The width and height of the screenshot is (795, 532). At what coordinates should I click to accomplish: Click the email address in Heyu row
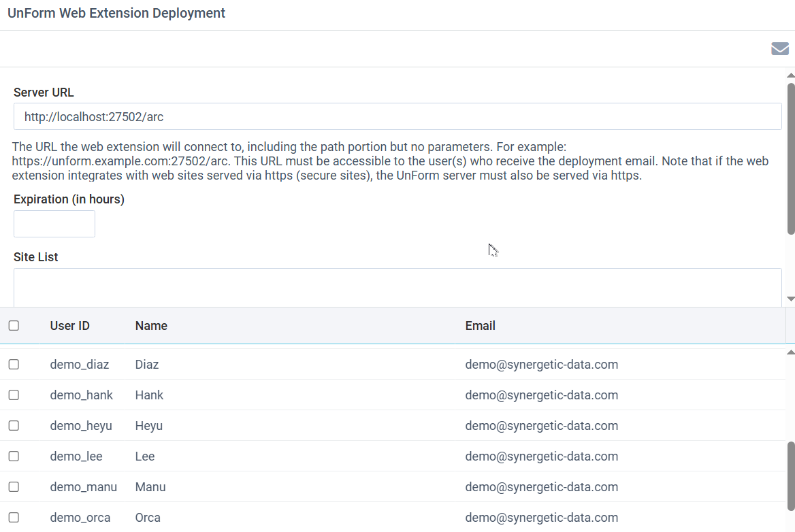(x=542, y=426)
